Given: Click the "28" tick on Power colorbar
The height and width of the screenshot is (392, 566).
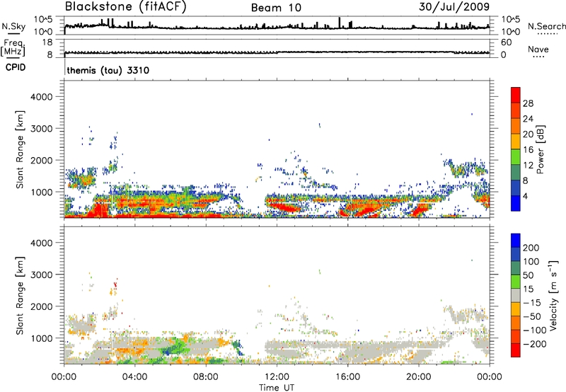Looking at the screenshot, I should tap(528, 103).
